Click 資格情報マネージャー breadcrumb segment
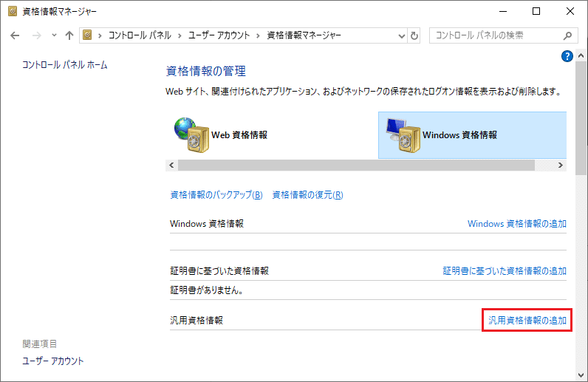This screenshot has height=382, width=588. click(304, 35)
